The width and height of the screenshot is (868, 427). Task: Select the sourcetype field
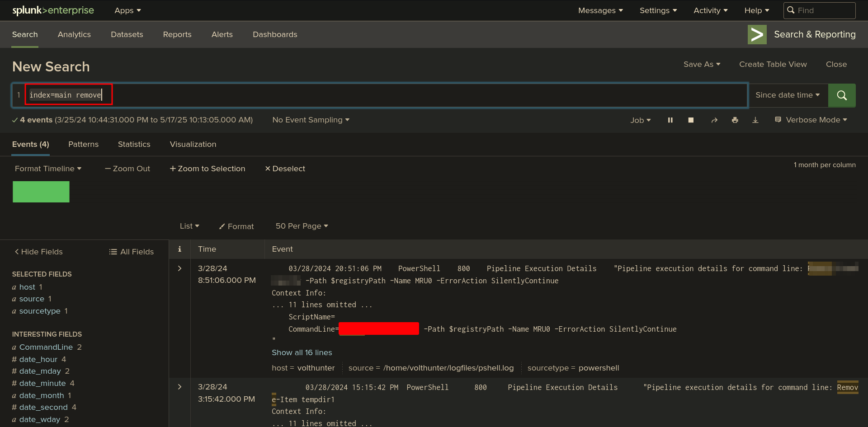pyautogui.click(x=40, y=311)
